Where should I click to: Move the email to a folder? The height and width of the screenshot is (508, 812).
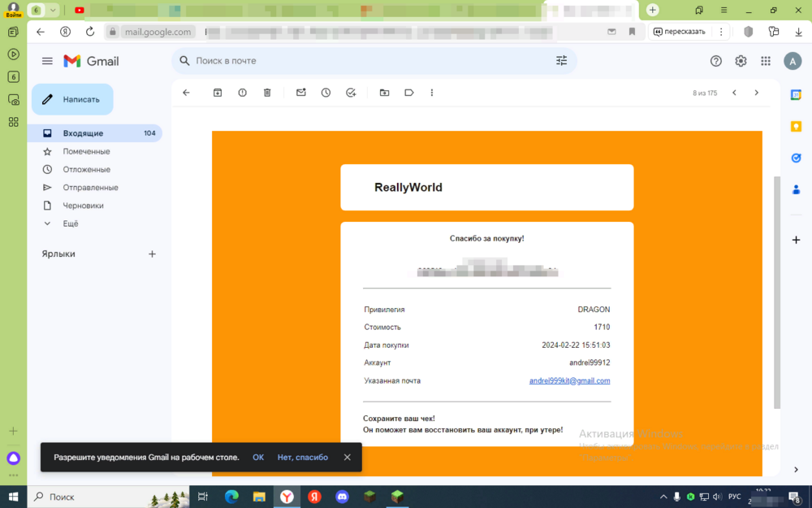click(384, 93)
